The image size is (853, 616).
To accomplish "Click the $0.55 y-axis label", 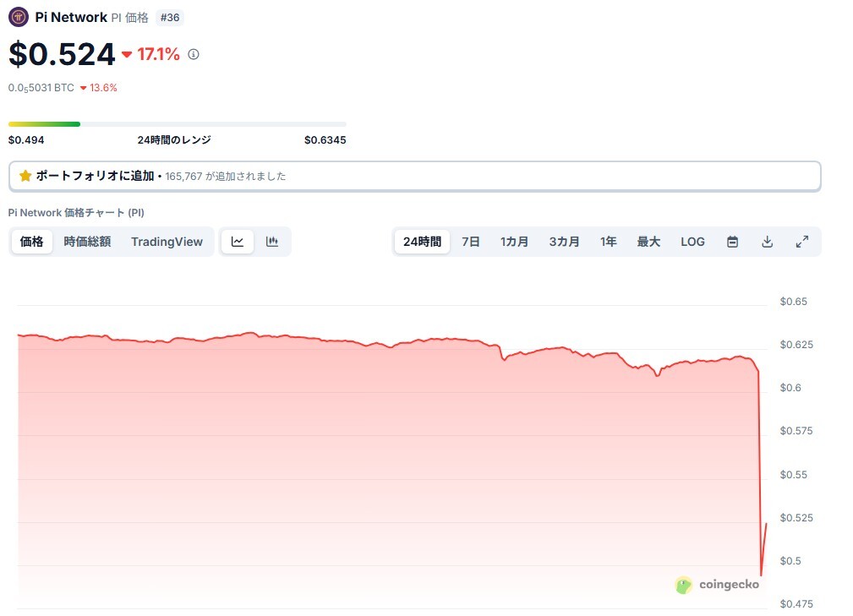I will [794, 475].
